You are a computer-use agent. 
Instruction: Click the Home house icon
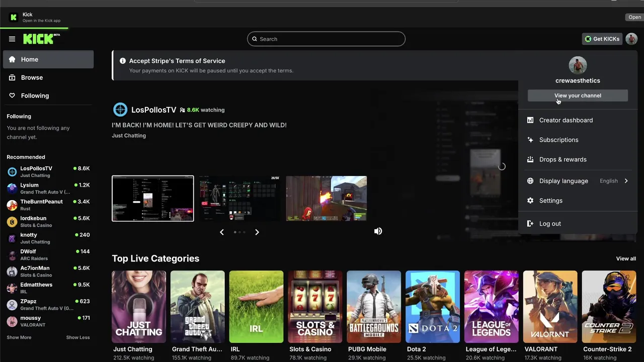click(12, 59)
